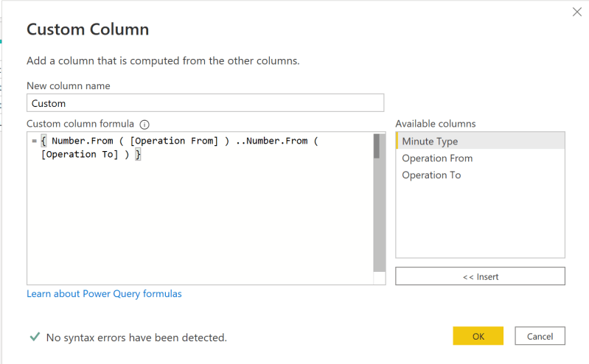Click the Cancel button
Screen dimensions: 589x364
pyautogui.click(x=540, y=336)
